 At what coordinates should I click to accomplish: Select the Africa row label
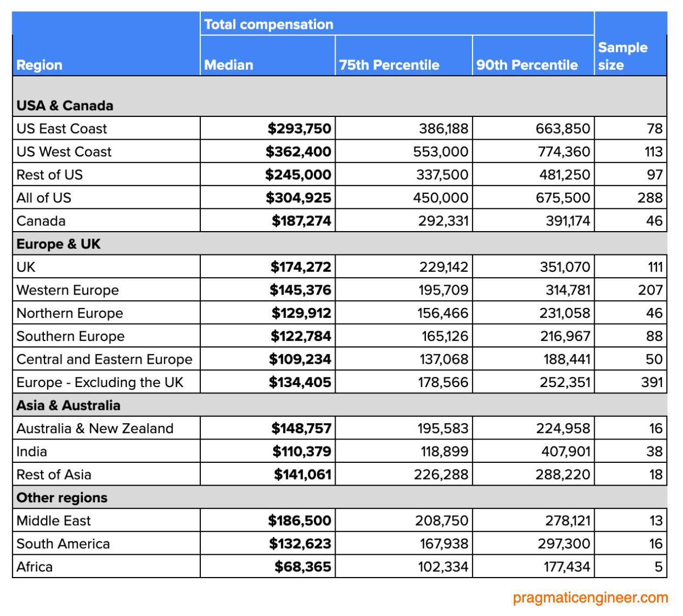coord(35,567)
